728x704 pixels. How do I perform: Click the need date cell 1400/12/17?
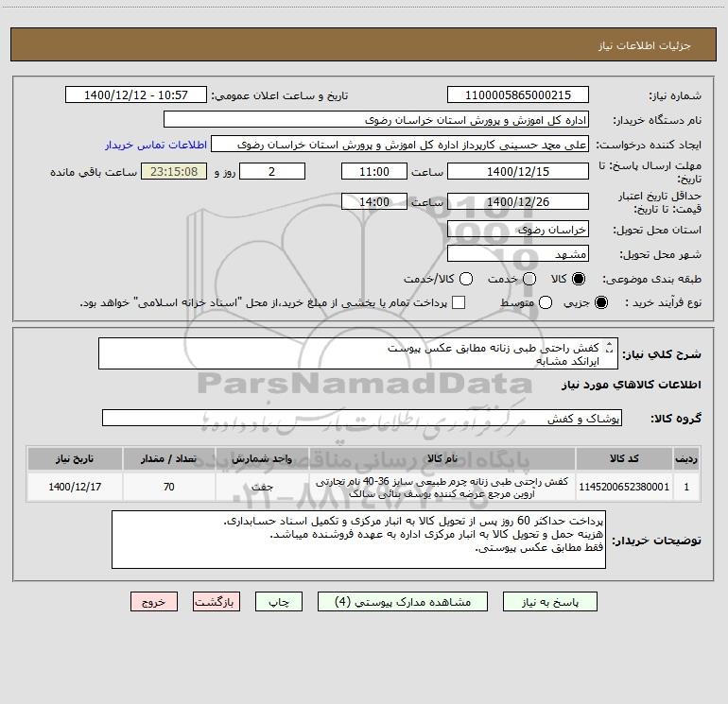pos(75,487)
